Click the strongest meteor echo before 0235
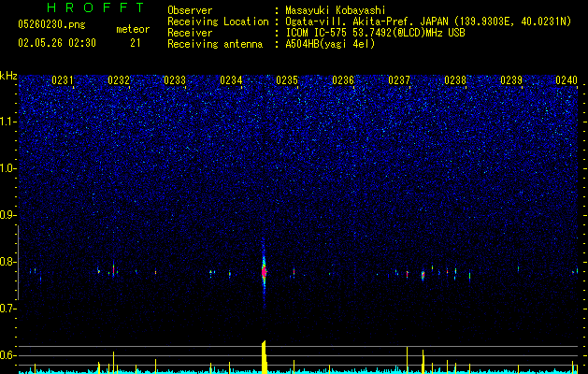Image resolution: width=588 pixels, height=374 pixels. tap(264, 271)
